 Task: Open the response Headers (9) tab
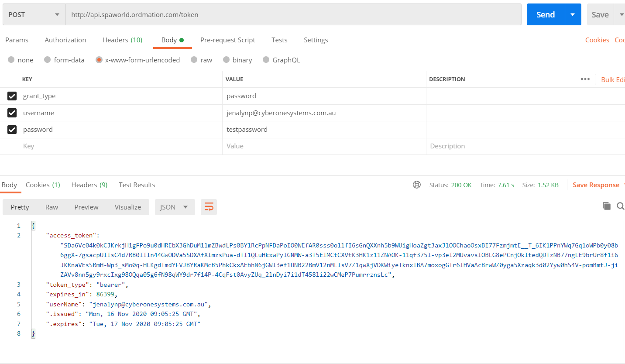[89, 185]
